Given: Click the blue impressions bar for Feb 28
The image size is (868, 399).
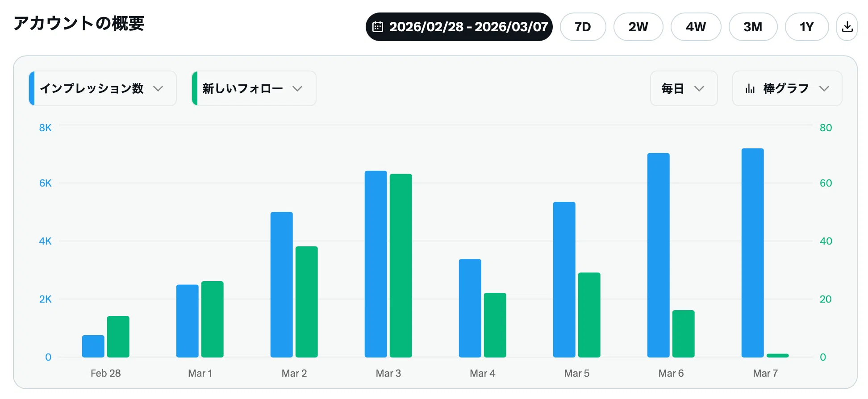Looking at the screenshot, I should click(x=93, y=346).
